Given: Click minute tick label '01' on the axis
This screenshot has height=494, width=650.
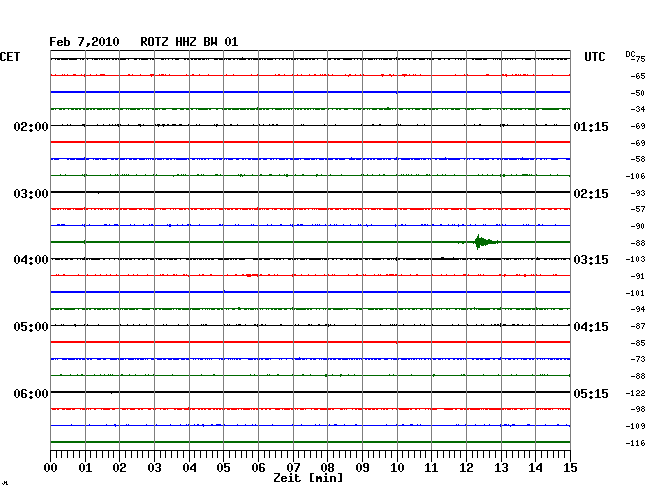Looking at the screenshot, I should [x=85, y=468].
